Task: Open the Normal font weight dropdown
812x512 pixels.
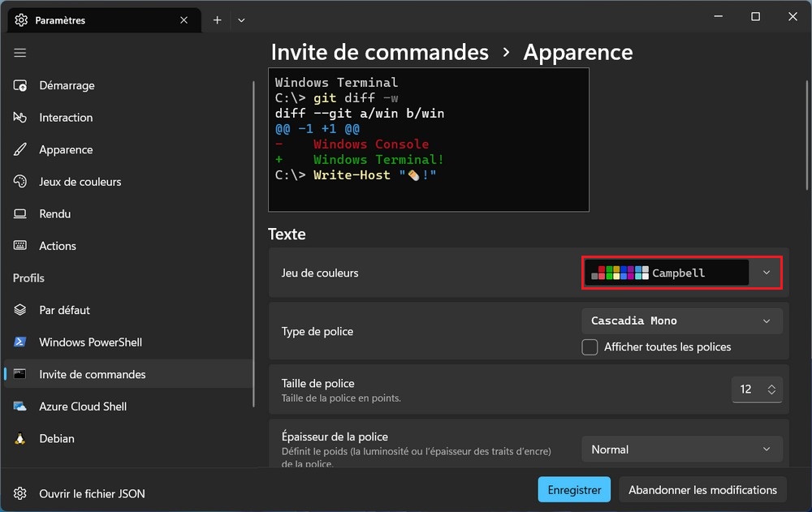Action: 682,450
